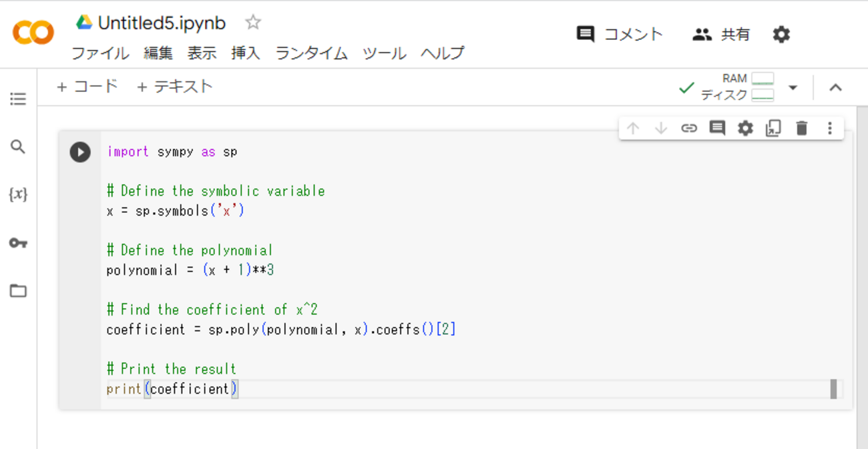Move the cell up

pos(633,127)
